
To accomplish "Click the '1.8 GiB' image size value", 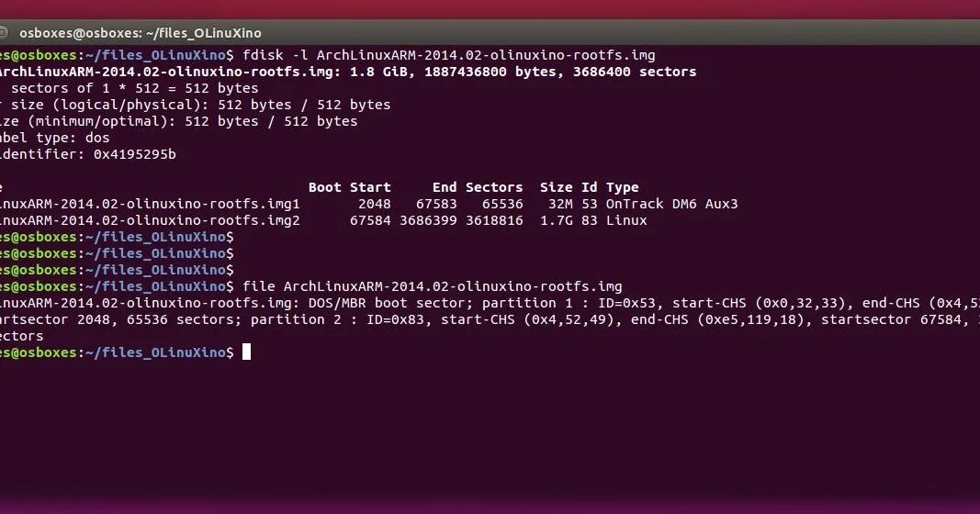I will point(378,72).
